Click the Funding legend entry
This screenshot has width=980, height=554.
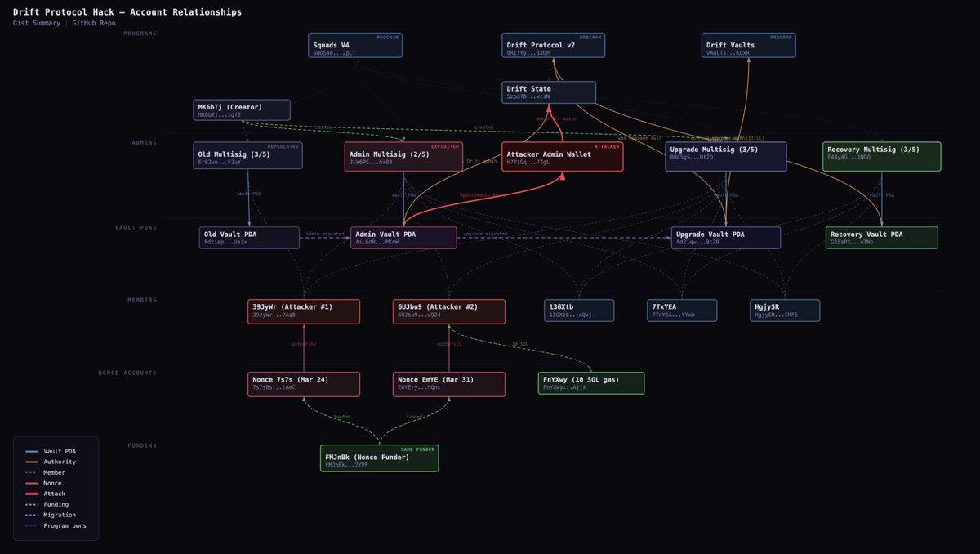point(47,504)
